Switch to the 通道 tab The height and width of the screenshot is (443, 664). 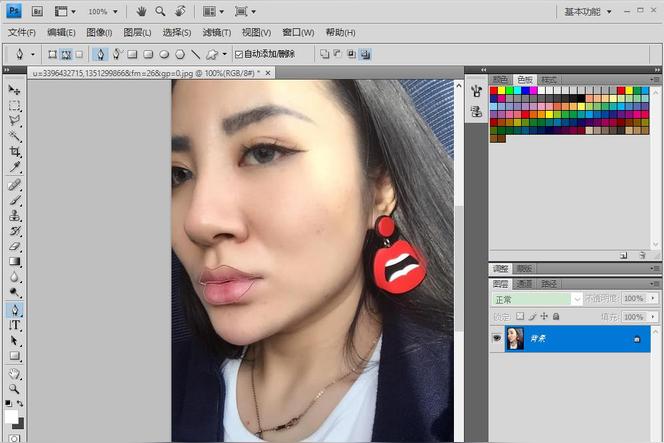(524, 284)
